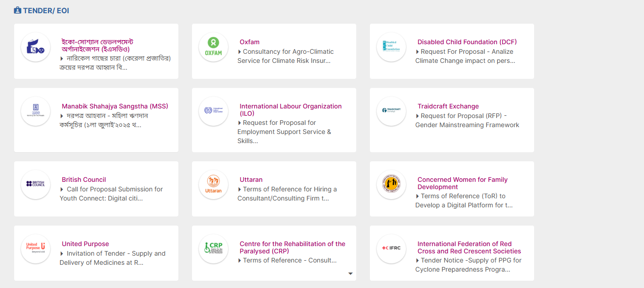Open Uttaran consultant hiring Terms of Reference

point(287,194)
